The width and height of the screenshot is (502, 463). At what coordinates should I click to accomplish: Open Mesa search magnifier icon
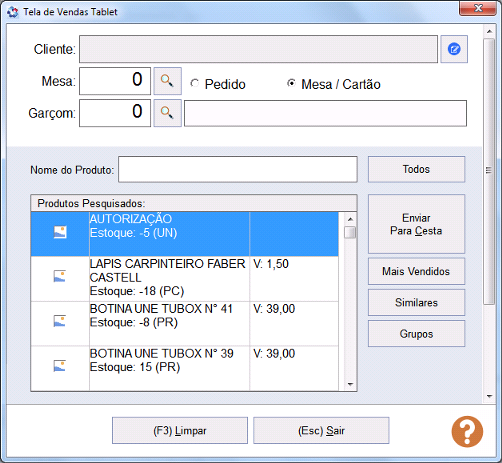[167, 81]
